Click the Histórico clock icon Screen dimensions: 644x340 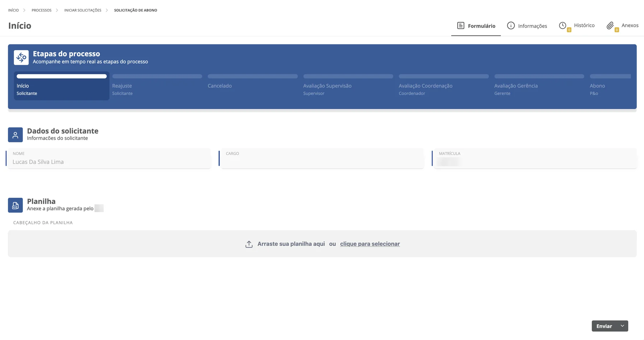click(x=563, y=25)
